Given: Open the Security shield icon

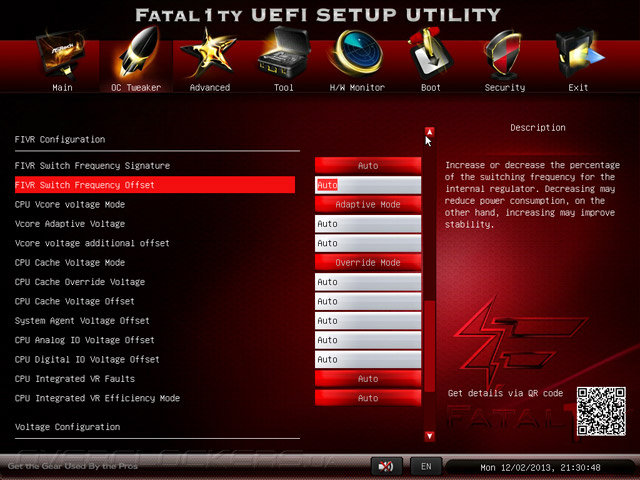Looking at the screenshot, I should [x=504, y=55].
